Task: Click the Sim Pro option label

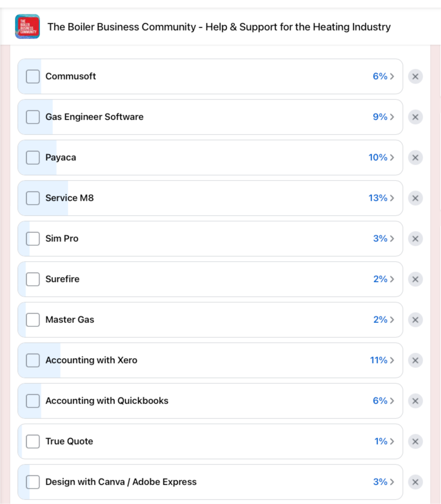Action: [62, 239]
